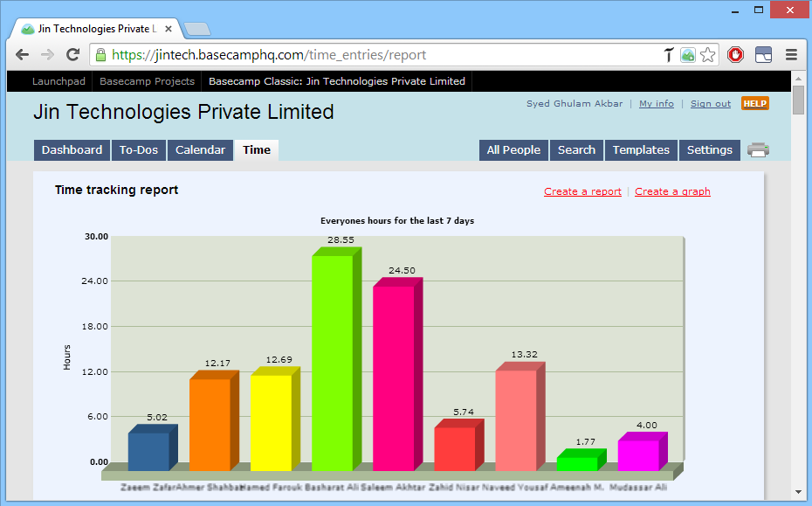
Task: Reload the page
Action: coord(73,55)
